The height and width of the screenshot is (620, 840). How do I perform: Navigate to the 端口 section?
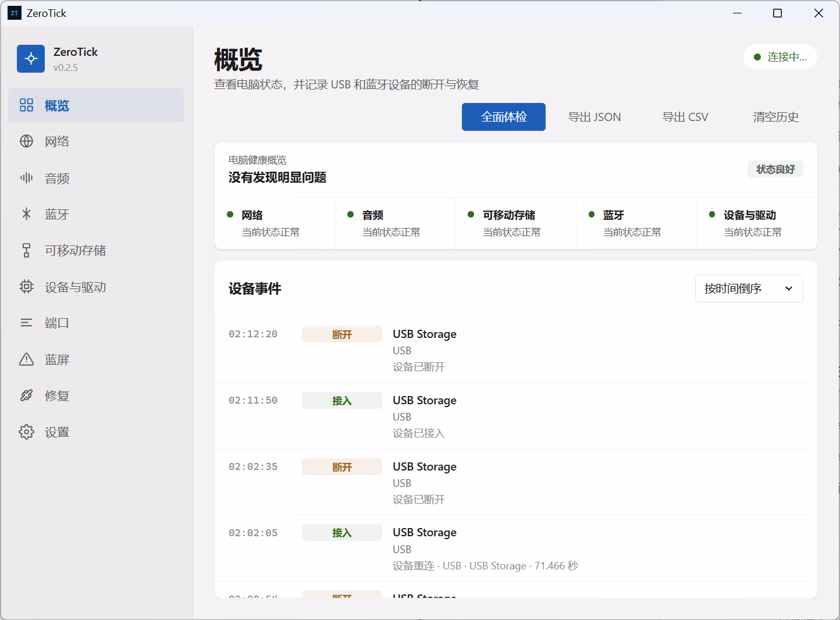pos(96,323)
